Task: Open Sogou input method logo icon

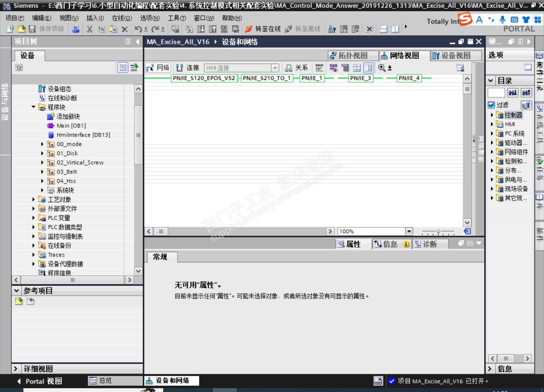Action: tap(465, 19)
